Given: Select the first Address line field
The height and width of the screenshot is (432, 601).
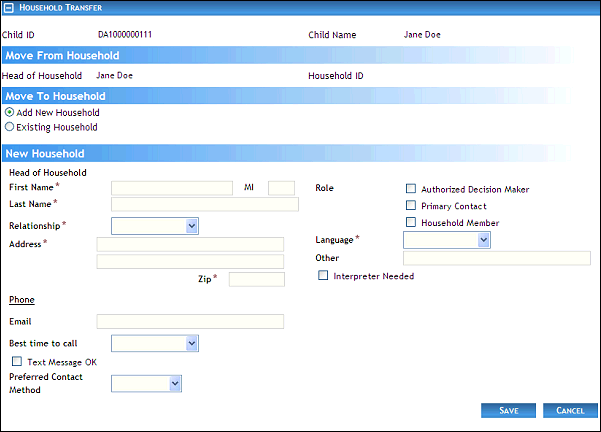Looking at the screenshot, I should (190, 244).
